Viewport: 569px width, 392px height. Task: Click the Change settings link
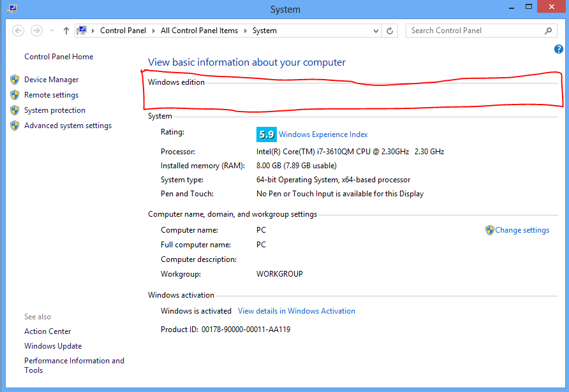pyautogui.click(x=522, y=229)
